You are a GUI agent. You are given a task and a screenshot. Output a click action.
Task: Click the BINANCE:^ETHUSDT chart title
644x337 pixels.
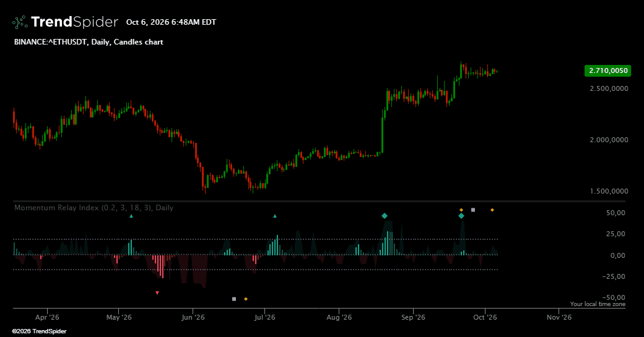coord(89,42)
